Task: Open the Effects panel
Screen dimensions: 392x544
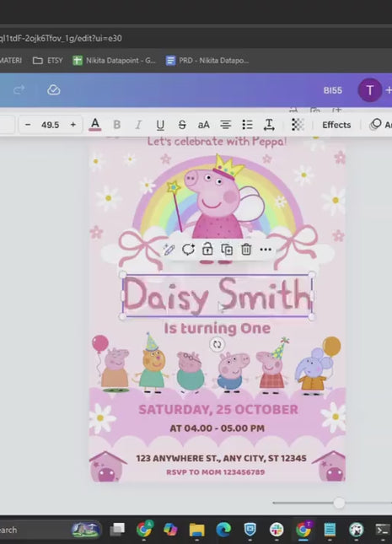Action: coord(336,125)
